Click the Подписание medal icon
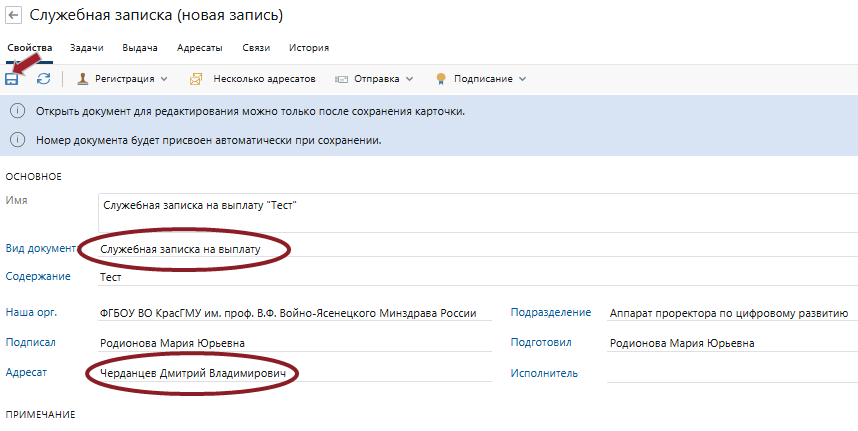 [x=440, y=79]
